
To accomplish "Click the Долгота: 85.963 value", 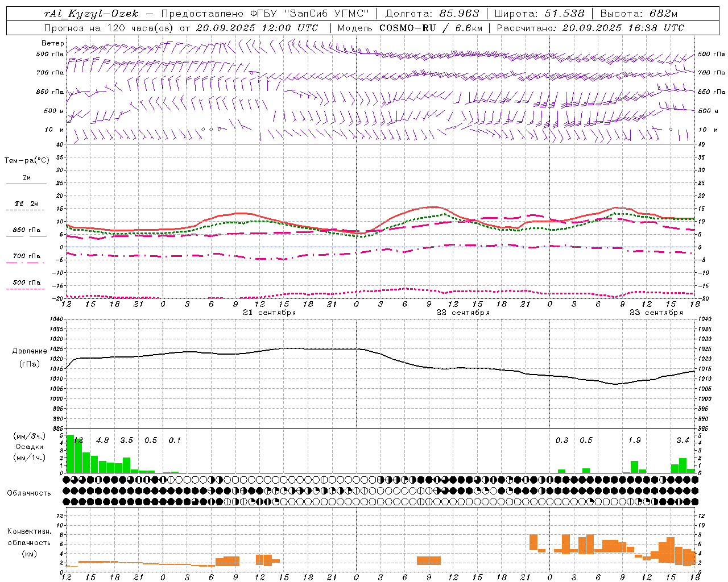I will coord(432,14).
